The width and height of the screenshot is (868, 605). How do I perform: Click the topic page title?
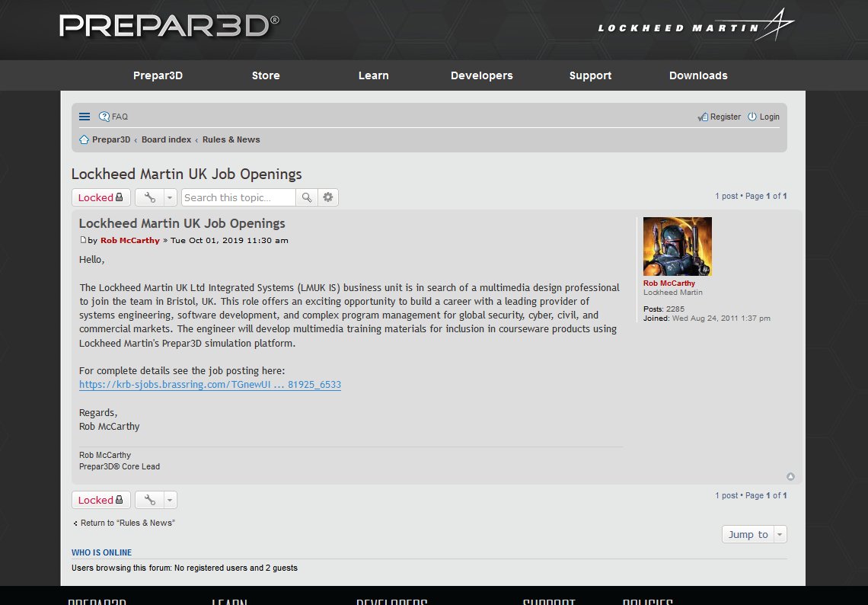[187, 174]
